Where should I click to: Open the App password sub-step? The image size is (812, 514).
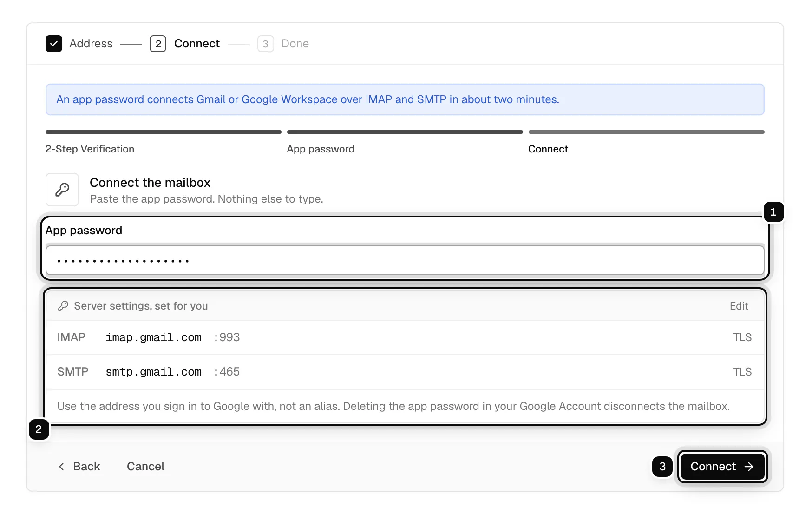click(321, 149)
